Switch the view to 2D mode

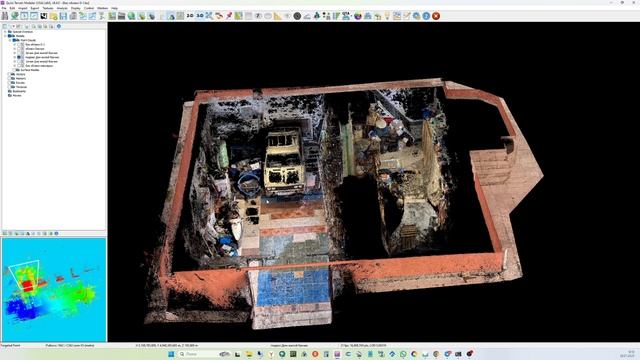coord(190,16)
